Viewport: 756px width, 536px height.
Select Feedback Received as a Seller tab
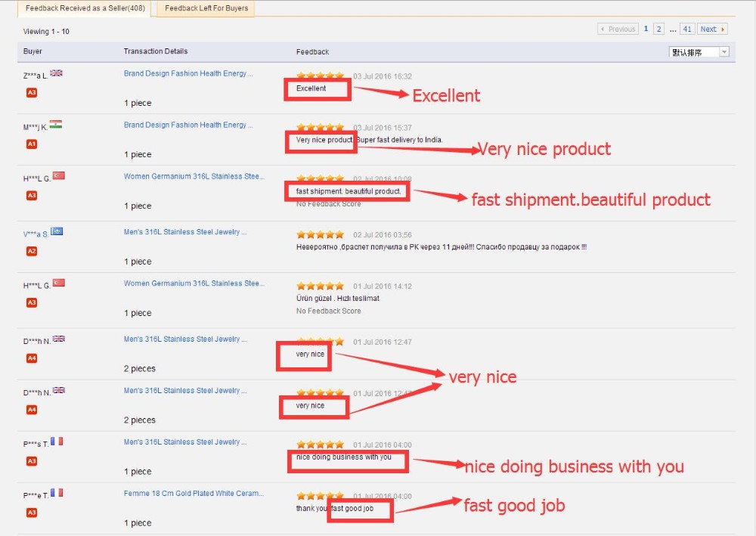click(84, 9)
